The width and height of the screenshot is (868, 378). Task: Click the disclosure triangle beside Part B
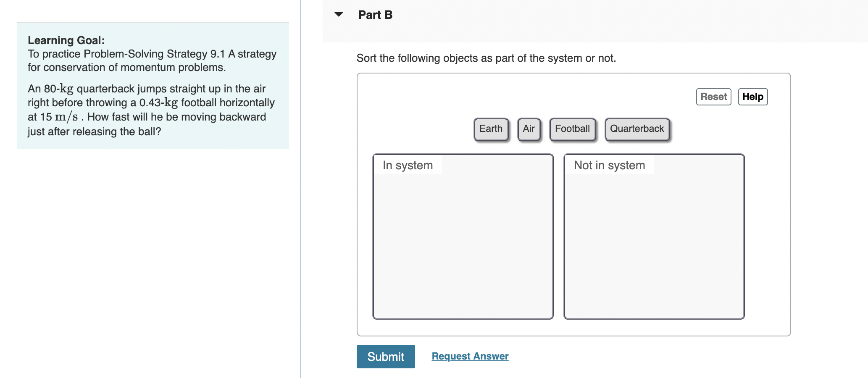pos(339,14)
